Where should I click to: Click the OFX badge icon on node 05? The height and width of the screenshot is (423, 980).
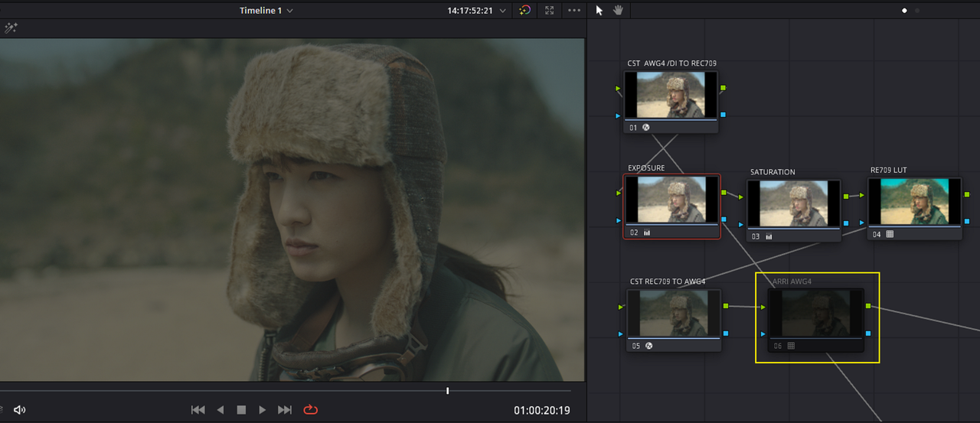tap(648, 346)
